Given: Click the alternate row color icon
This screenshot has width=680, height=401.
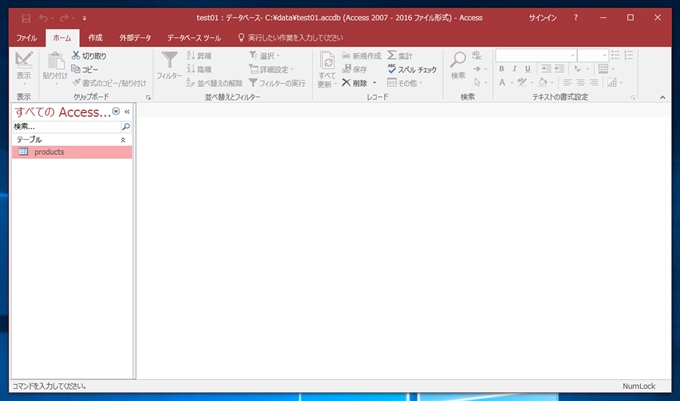Looking at the screenshot, I should pos(611,82).
